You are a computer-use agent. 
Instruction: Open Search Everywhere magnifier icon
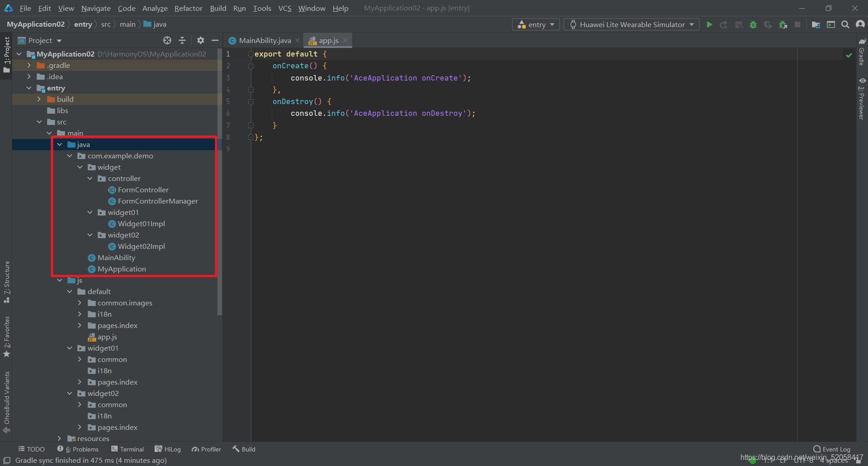coord(845,24)
